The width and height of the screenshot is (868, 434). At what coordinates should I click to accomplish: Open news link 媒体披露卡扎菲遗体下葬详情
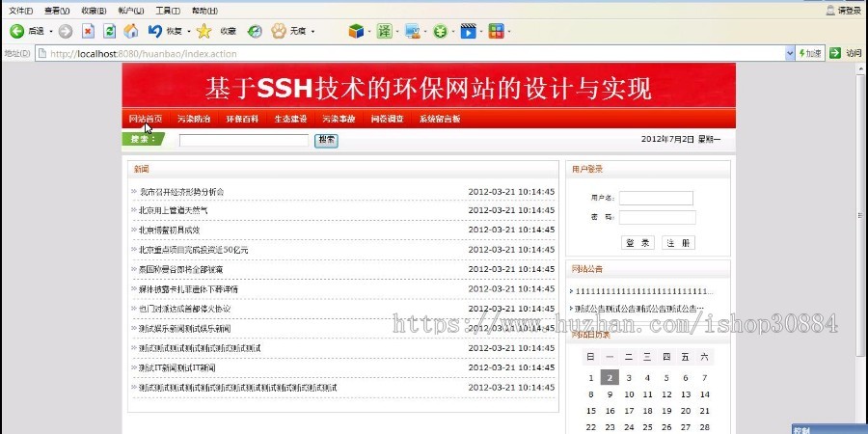click(188, 289)
